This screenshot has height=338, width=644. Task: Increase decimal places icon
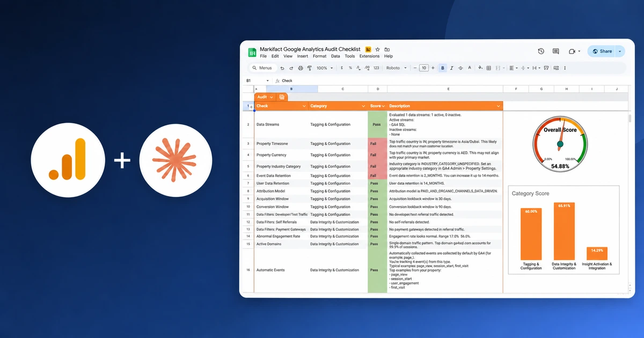coord(367,68)
